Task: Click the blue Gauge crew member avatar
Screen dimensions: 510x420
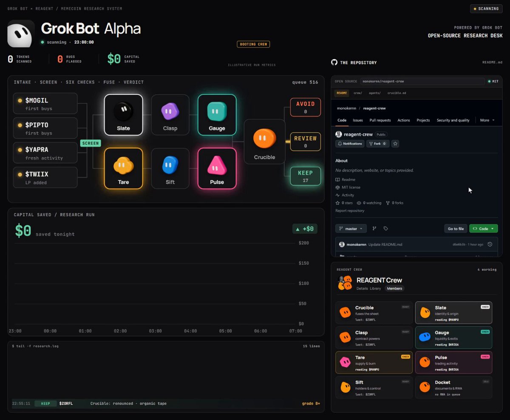Action: click(x=425, y=337)
